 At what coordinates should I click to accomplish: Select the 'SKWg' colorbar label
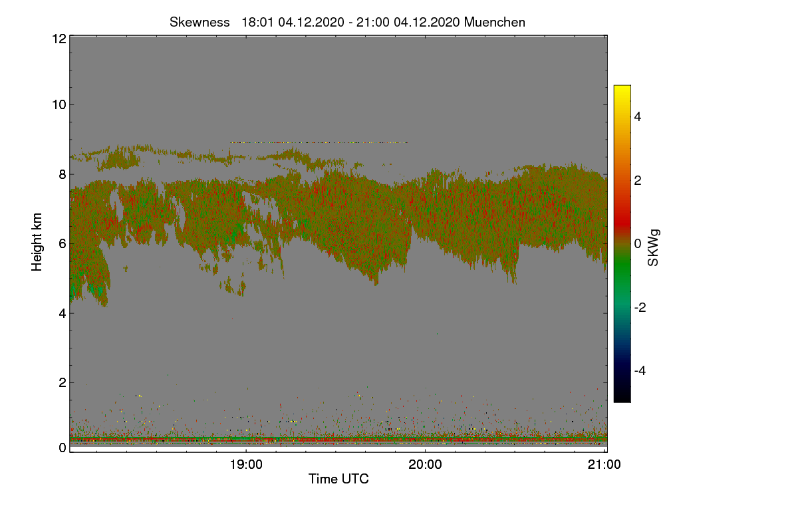654,248
